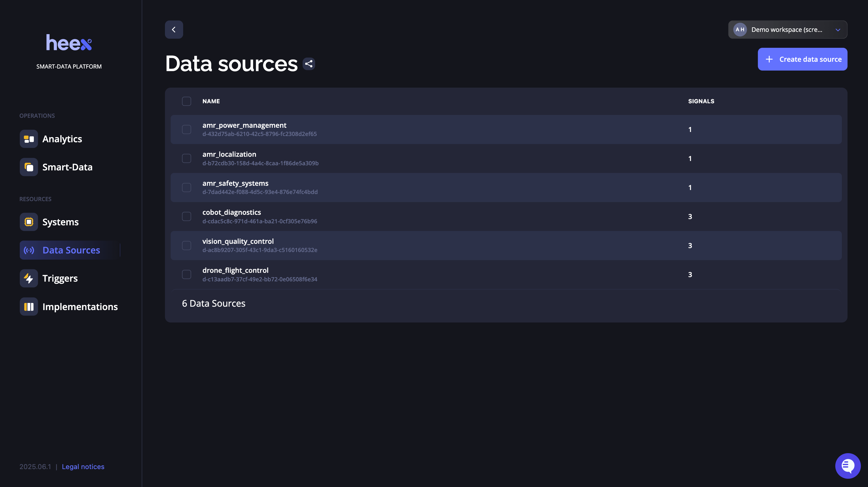Click ID d-7dad442e-f088-4d5c-93e4-876e74fc4bdd
The image size is (868, 487).
pos(260,192)
